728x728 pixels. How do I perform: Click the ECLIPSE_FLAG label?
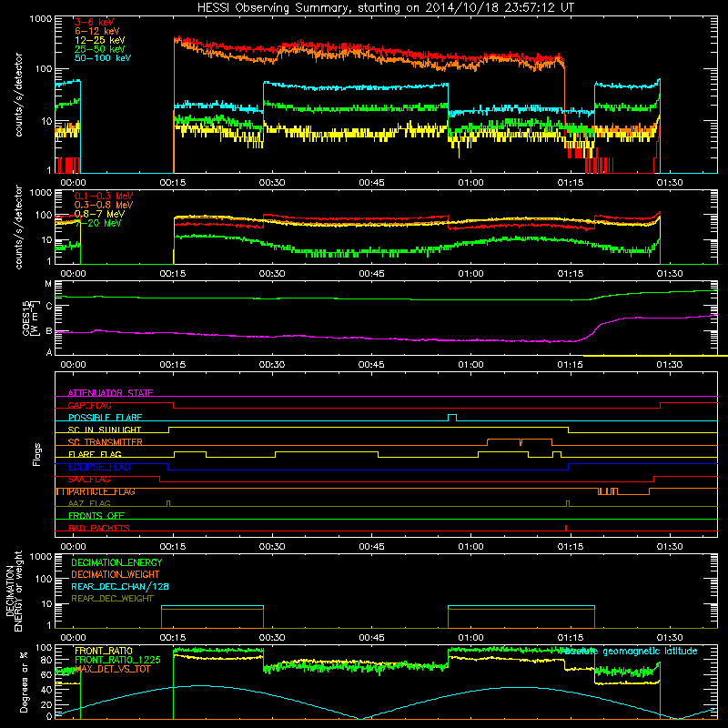pos(99,467)
